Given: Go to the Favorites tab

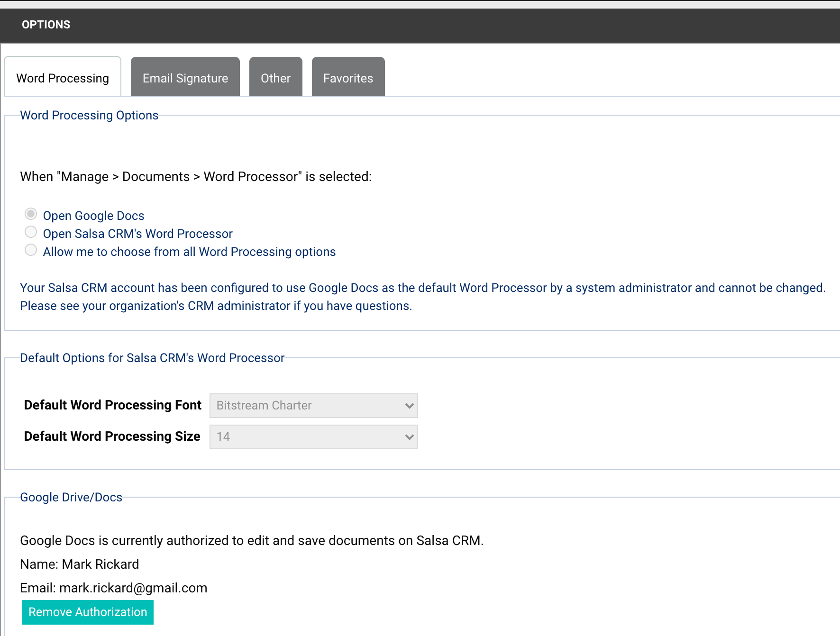Looking at the screenshot, I should pos(348,77).
